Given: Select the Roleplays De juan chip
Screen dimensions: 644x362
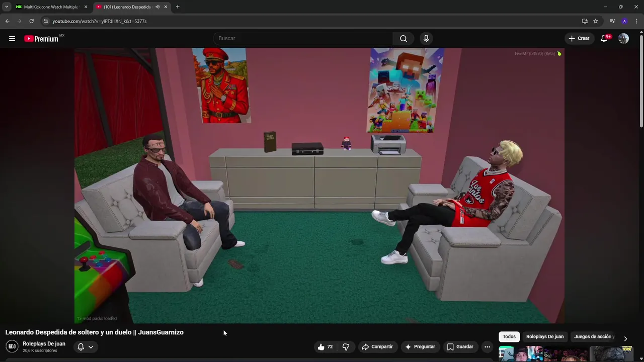Looking at the screenshot, I should [x=545, y=337].
